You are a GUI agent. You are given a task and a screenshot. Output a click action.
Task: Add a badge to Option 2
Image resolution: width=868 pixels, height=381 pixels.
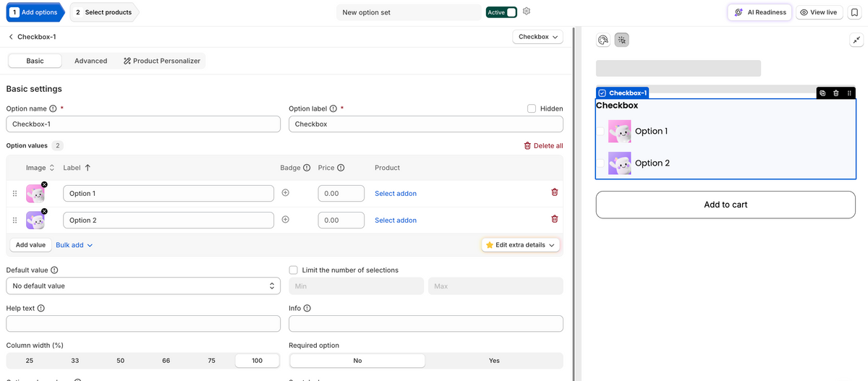(285, 219)
